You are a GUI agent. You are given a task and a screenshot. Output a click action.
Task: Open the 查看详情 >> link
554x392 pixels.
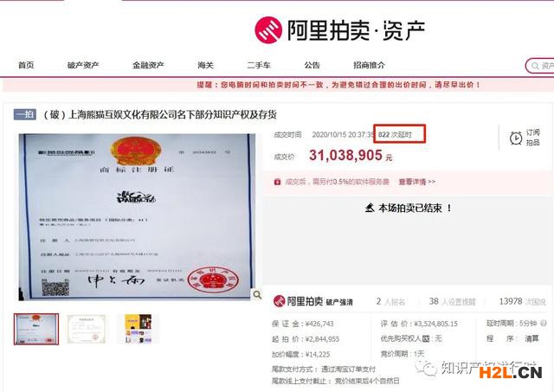coord(417,182)
